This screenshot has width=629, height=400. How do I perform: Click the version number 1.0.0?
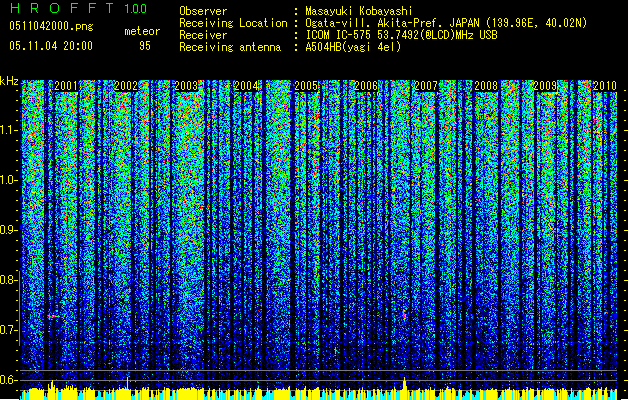point(135,9)
